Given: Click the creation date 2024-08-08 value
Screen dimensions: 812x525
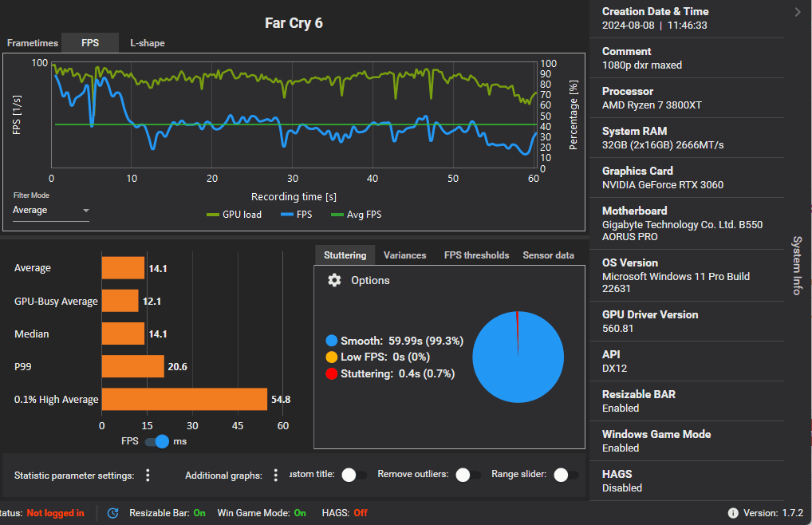Looking at the screenshot, I should [629, 26].
